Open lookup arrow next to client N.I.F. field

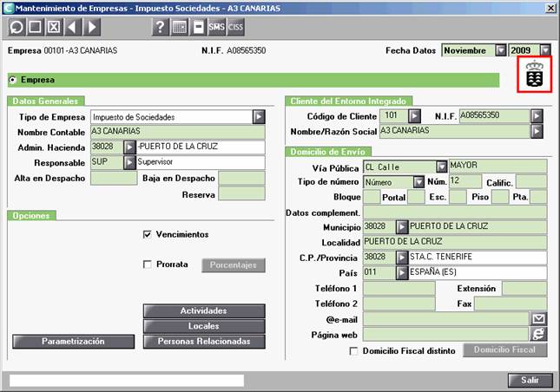tap(537, 116)
